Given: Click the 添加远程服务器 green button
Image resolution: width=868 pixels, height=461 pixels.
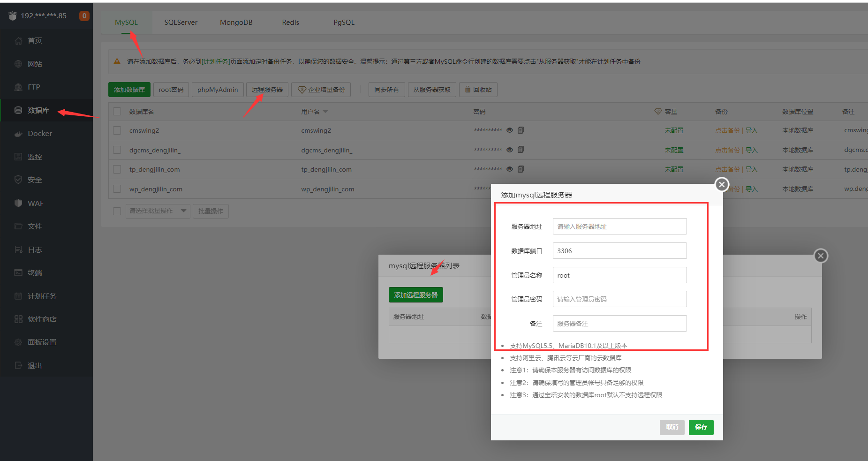Looking at the screenshot, I should 416,295.
